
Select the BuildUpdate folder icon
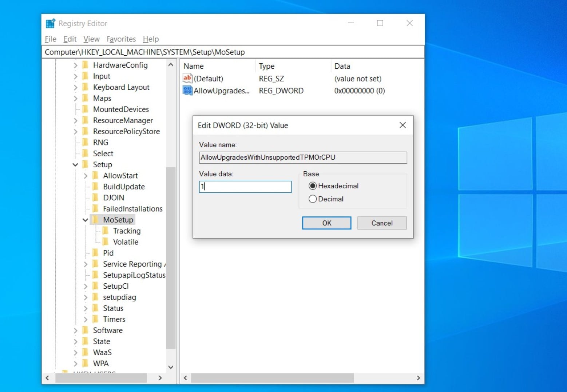[x=96, y=187]
